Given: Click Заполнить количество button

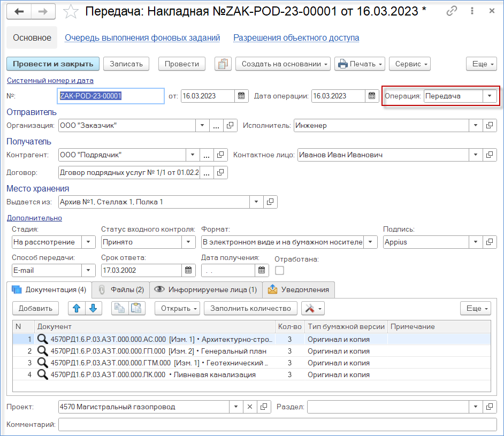Looking at the screenshot, I should [250, 309].
